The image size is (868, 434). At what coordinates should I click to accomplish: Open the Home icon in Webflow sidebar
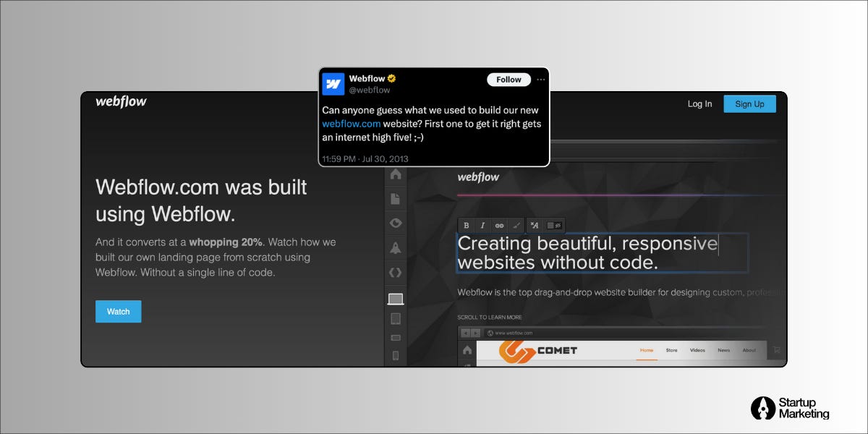coord(395,174)
